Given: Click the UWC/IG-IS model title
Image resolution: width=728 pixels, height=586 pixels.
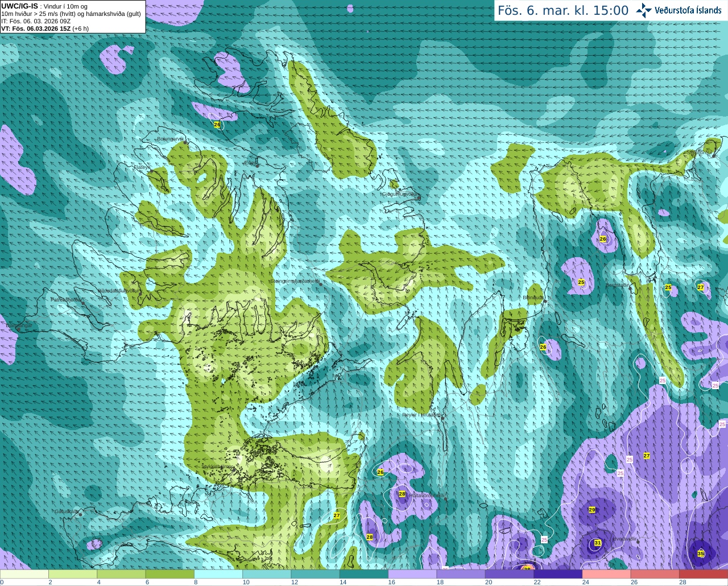Looking at the screenshot, I should tap(20, 6).
